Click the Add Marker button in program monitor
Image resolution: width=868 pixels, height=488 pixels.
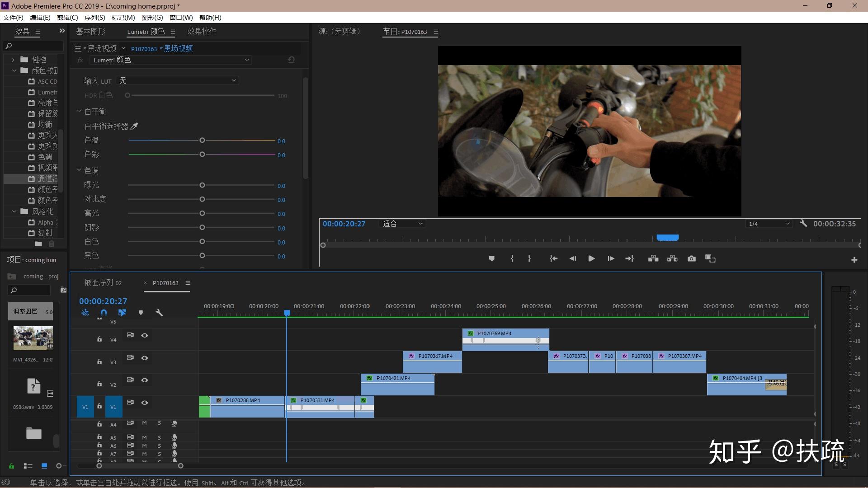[492, 259]
